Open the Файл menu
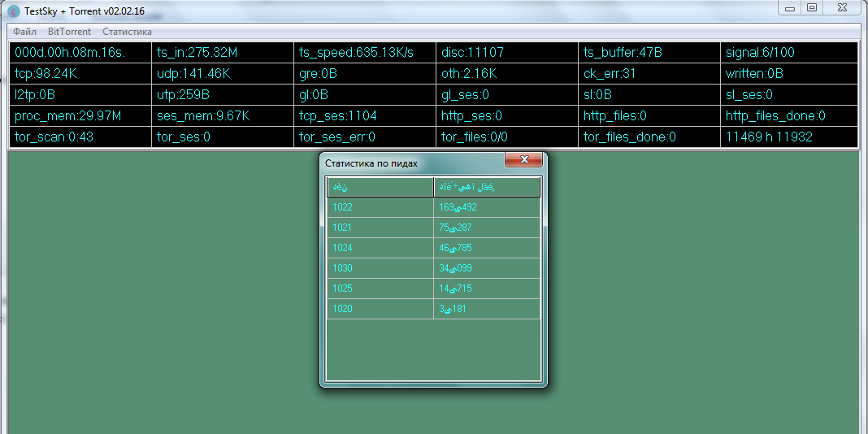This screenshot has height=434, width=868. coord(24,32)
